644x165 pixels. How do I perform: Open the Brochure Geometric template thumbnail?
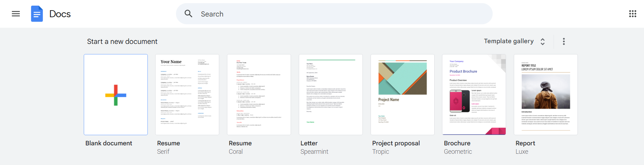pyautogui.click(x=474, y=94)
